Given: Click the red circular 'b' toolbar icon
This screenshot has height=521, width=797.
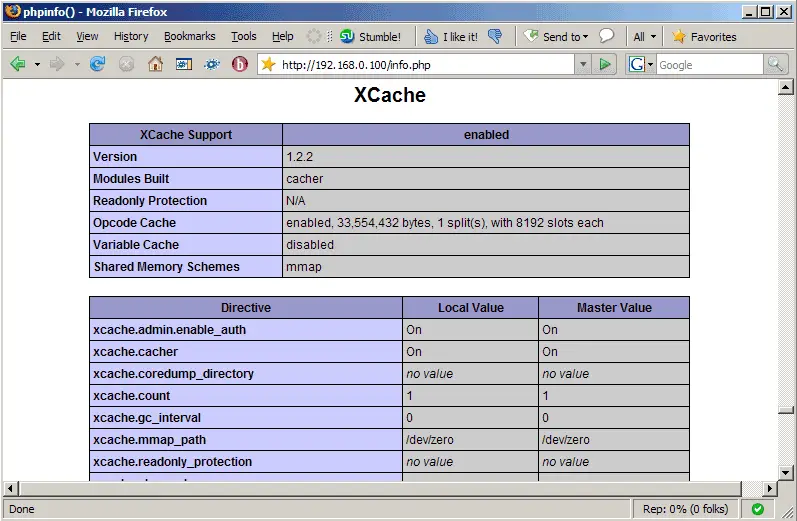Looking at the screenshot, I should tap(239, 64).
